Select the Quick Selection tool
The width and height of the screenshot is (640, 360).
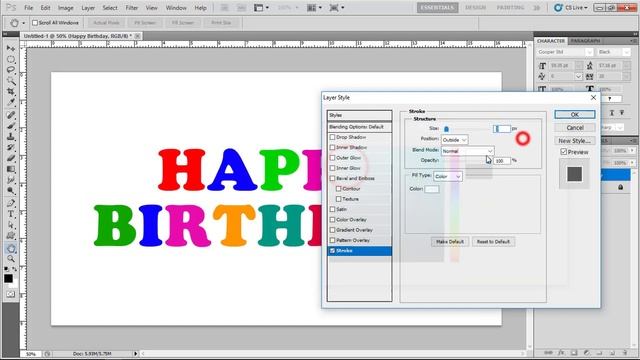click(11, 81)
